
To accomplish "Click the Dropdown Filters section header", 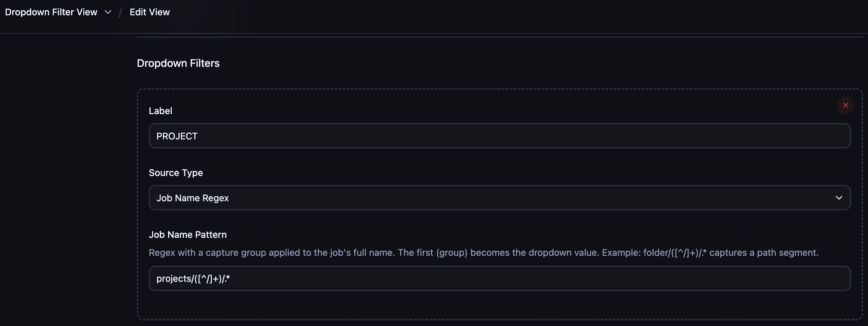I will 178,63.
